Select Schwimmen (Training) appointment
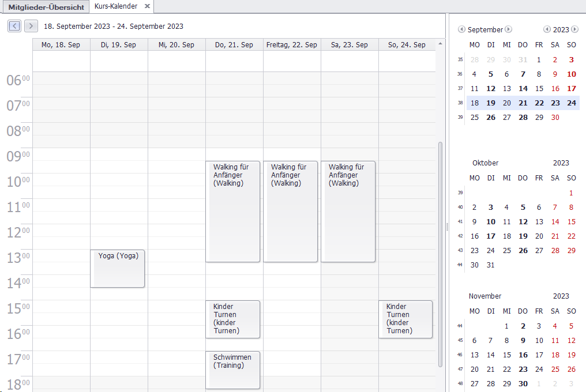The image size is (586, 392). pyautogui.click(x=233, y=370)
